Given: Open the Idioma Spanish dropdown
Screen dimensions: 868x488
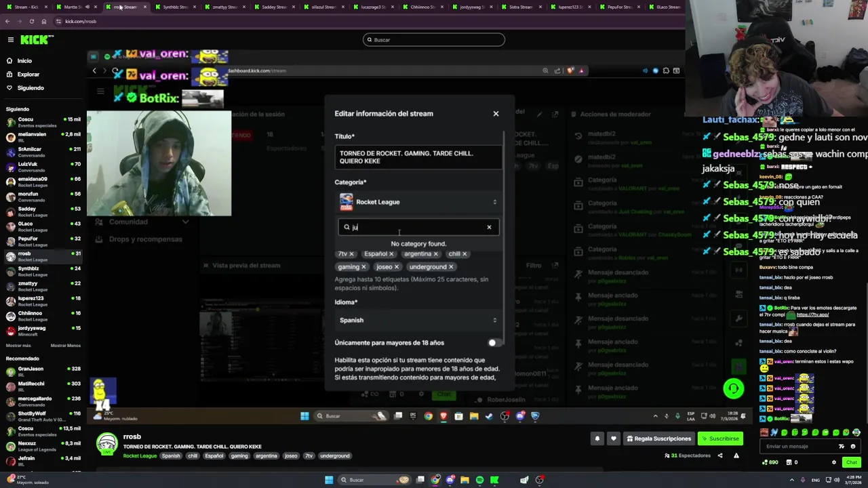Looking at the screenshot, I should 418,320.
